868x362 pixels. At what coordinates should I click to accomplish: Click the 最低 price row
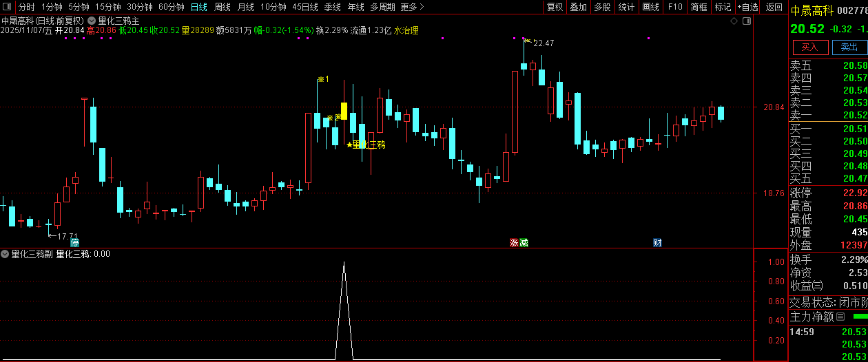[x=828, y=220]
